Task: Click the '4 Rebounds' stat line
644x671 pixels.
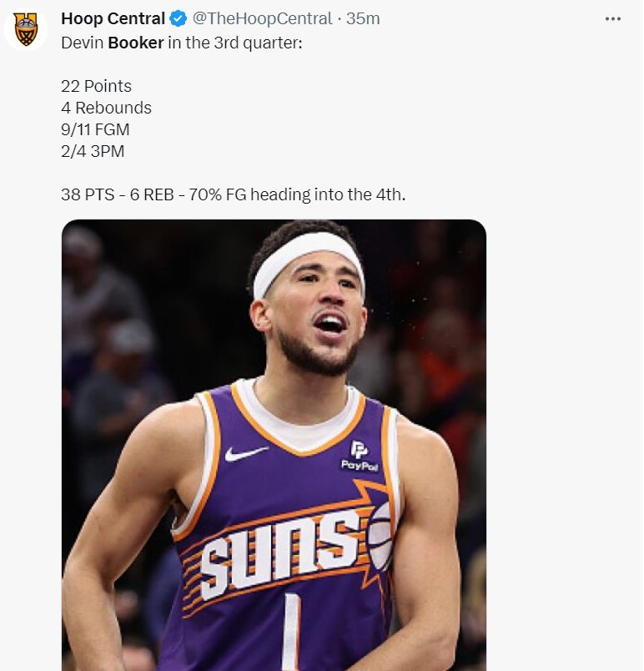Action: pyautogui.click(x=106, y=107)
